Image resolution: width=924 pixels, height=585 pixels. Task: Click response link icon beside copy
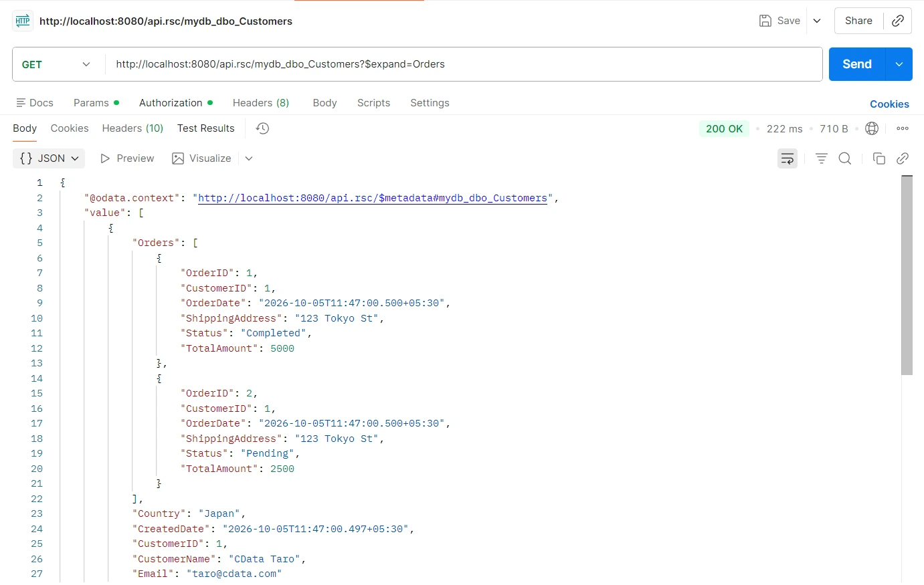(x=903, y=158)
